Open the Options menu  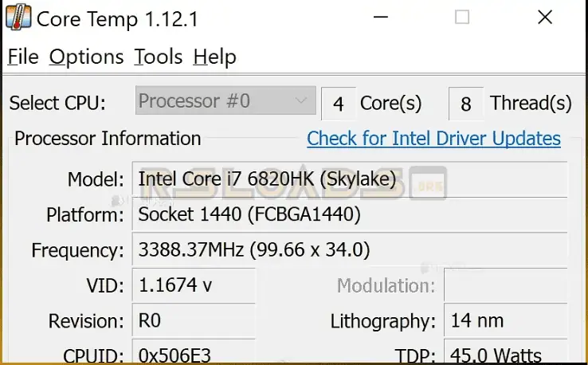coord(86,57)
